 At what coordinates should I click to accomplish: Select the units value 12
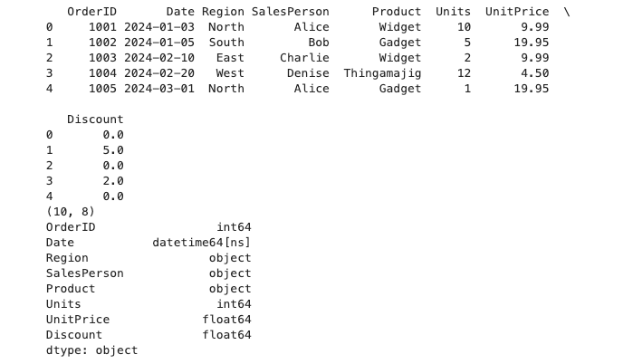[463, 73]
